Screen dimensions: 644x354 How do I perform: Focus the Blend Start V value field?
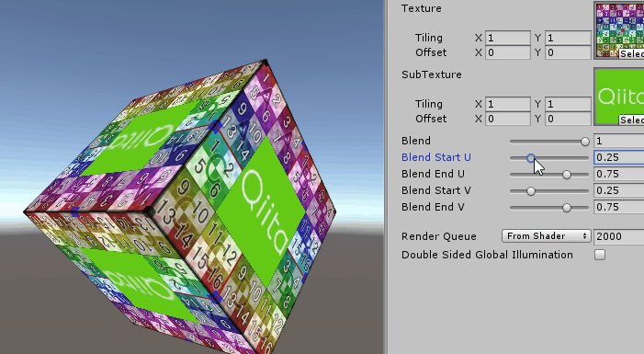pos(619,190)
